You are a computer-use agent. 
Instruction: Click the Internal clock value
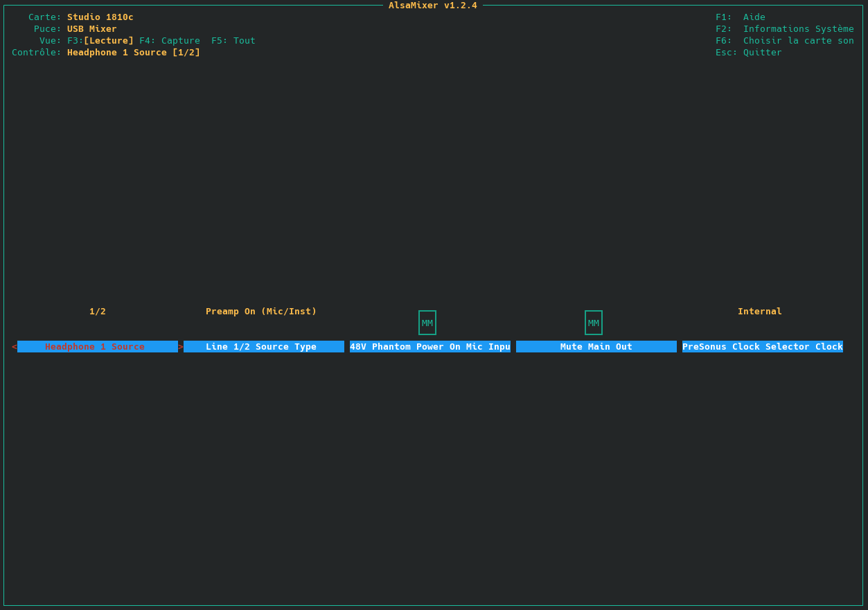(760, 312)
